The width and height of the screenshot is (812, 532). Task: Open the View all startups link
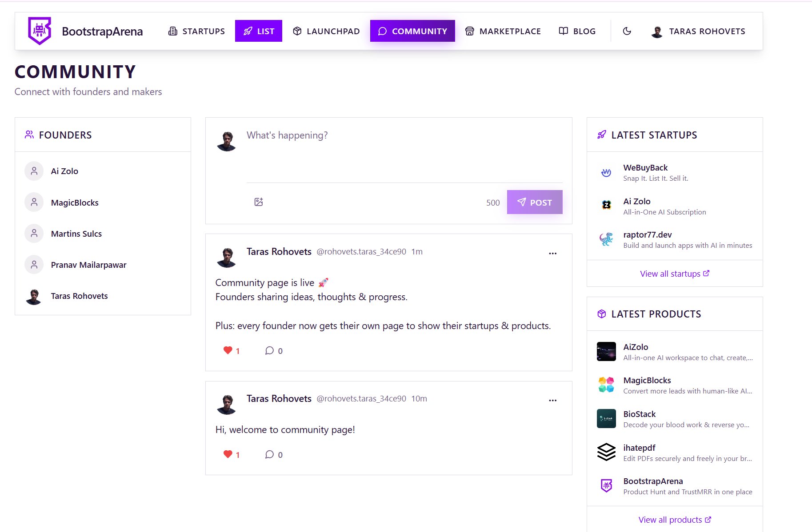674,274
